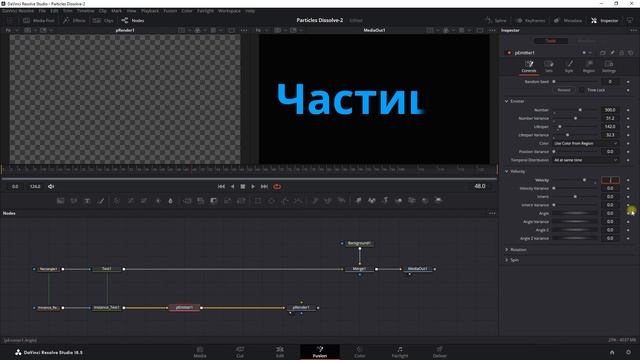Add a Rectangle mask from toolbar

tap(258, 201)
